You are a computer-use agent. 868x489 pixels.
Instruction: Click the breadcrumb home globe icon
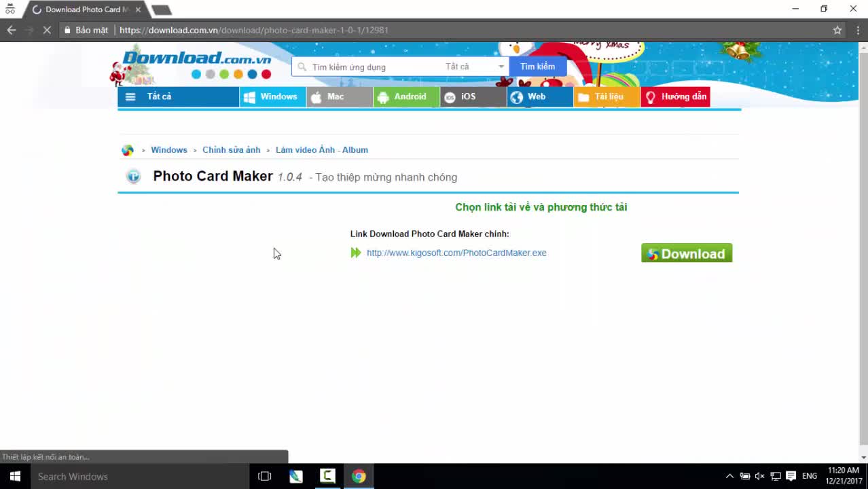[128, 150]
